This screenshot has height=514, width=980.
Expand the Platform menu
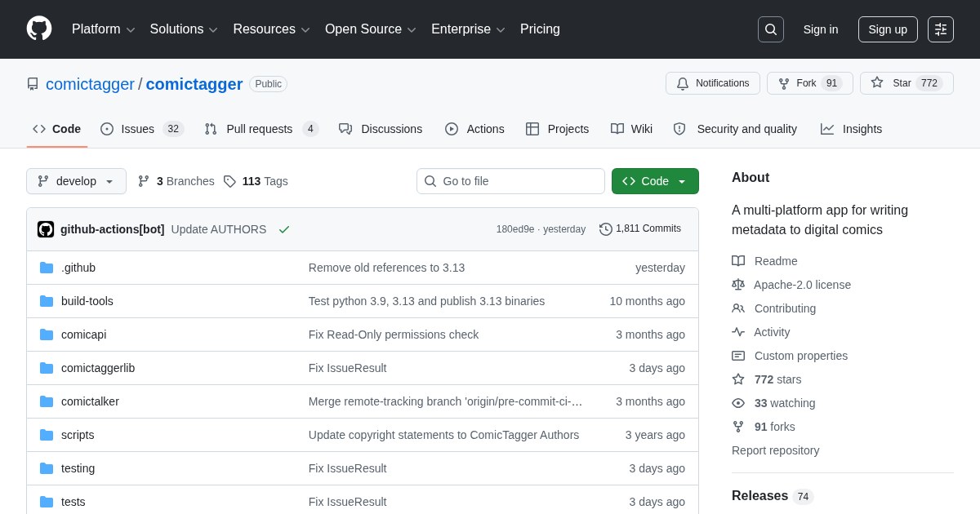pyautogui.click(x=104, y=29)
